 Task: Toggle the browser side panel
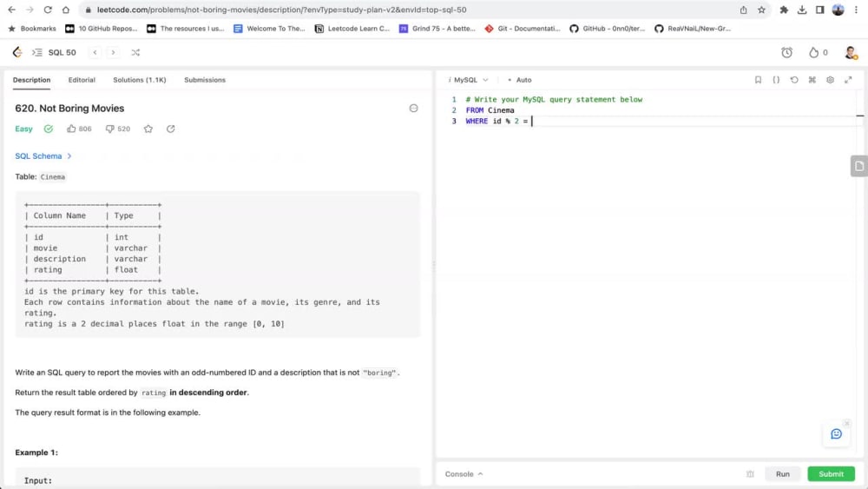820,10
